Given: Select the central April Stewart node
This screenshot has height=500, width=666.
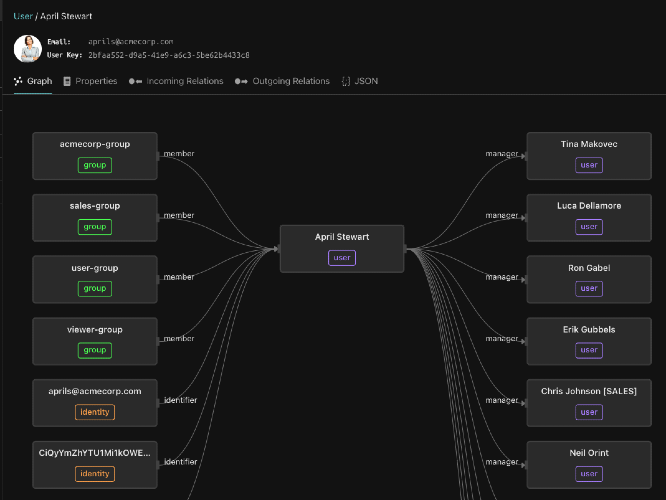Looking at the screenshot, I should [x=342, y=249].
